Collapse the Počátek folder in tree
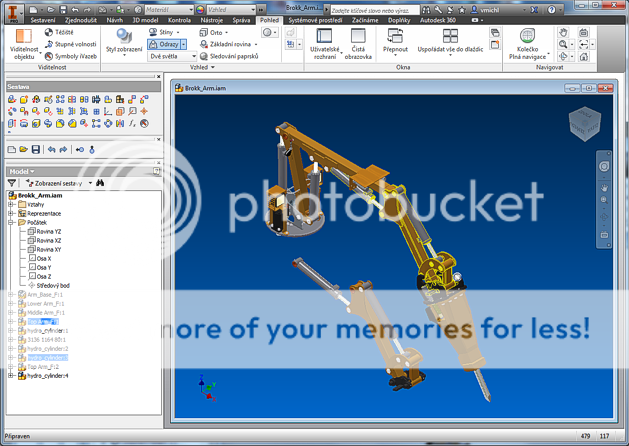Viewport: 629px width, 446px height. pos(11,223)
